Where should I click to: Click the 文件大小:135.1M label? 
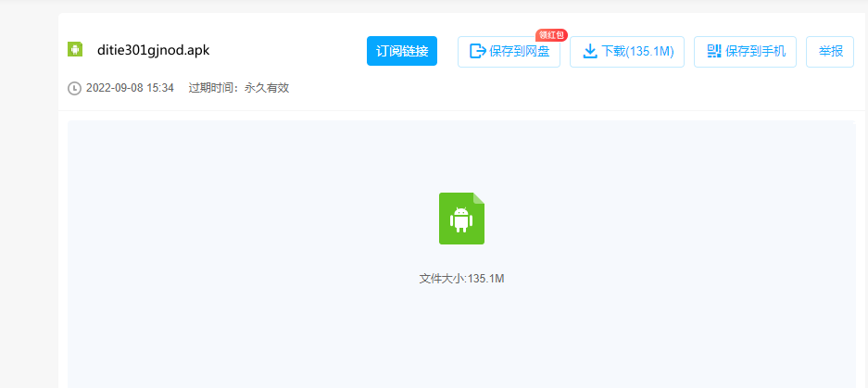pos(461,279)
